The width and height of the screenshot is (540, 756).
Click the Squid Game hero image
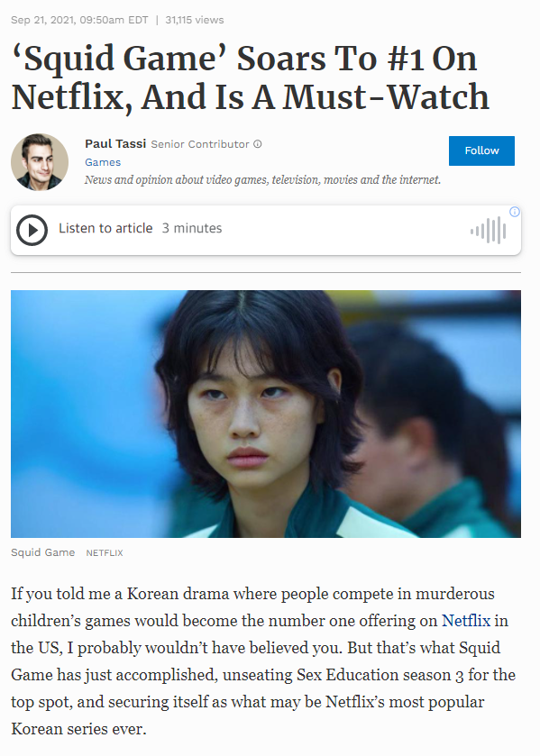266,414
